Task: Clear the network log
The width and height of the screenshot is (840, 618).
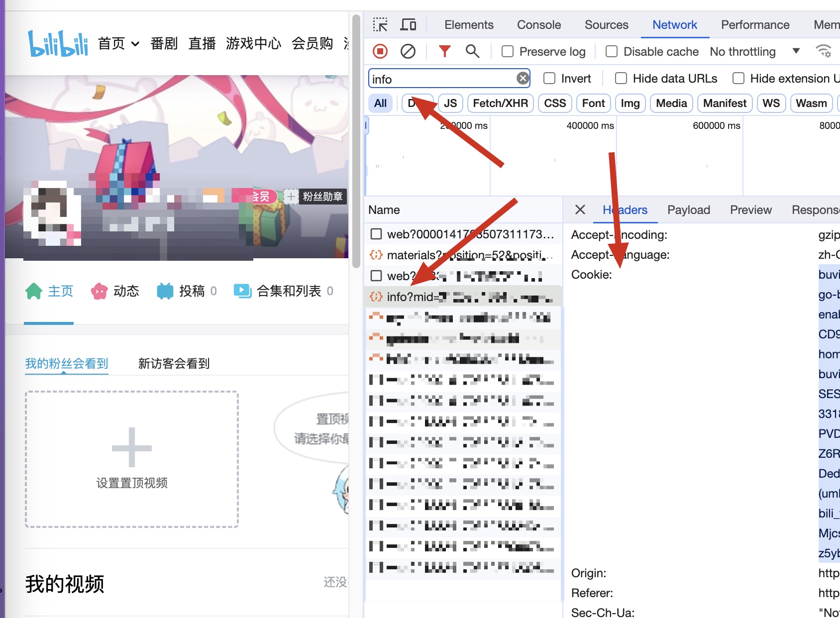Action: pos(408,51)
